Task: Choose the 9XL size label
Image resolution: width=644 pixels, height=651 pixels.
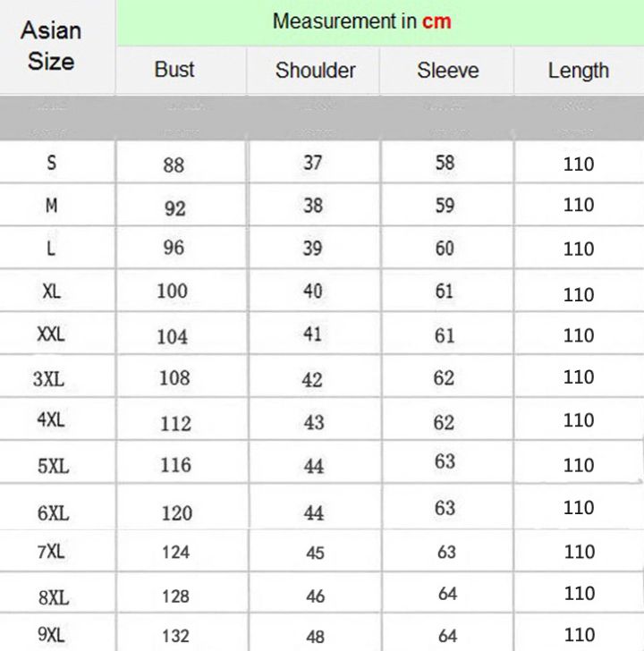Action: (x=51, y=635)
